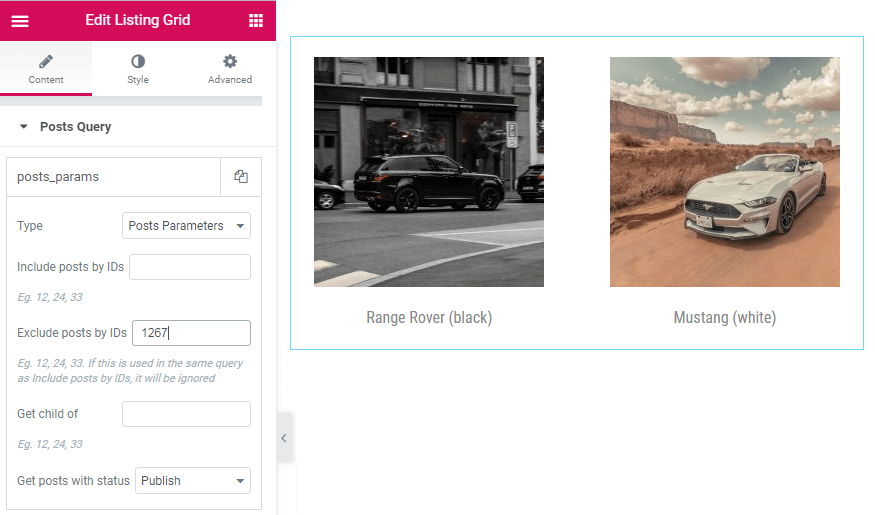Click the Include posts by IDs label
875x515 pixels.
[70, 267]
